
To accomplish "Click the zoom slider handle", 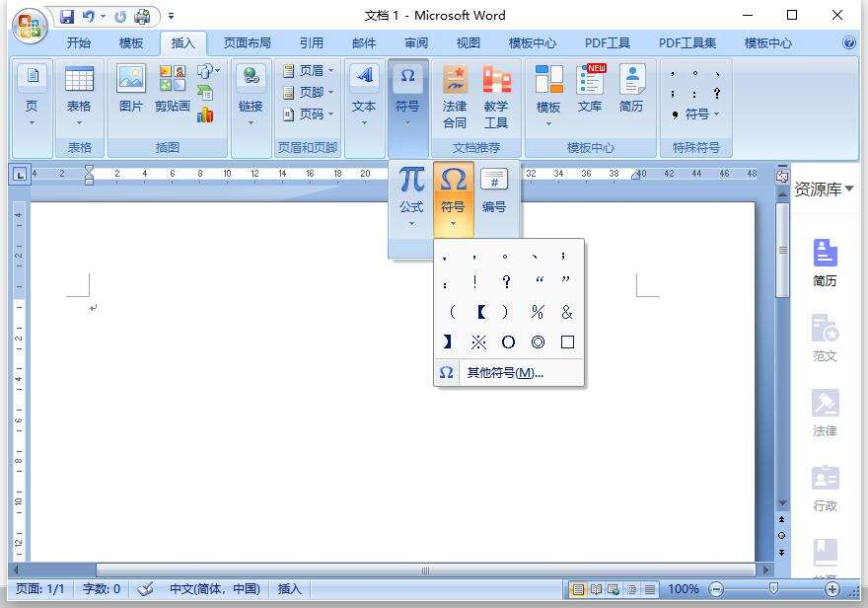I will pyautogui.click(x=773, y=589).
